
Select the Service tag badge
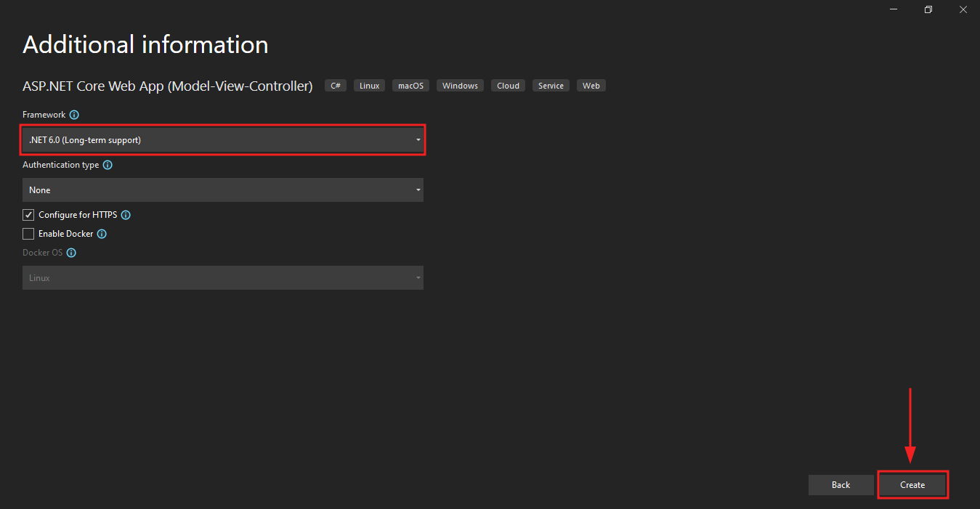tap(550, 85)
